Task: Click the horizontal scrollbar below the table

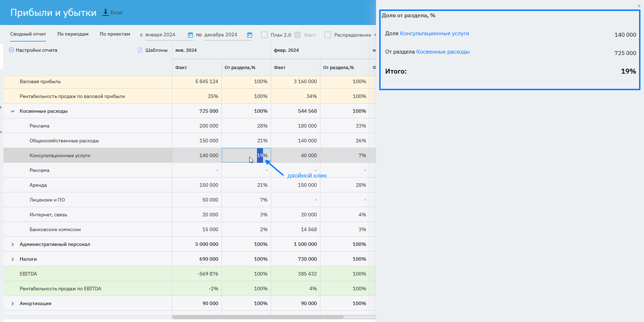Action: click(258, 317)
